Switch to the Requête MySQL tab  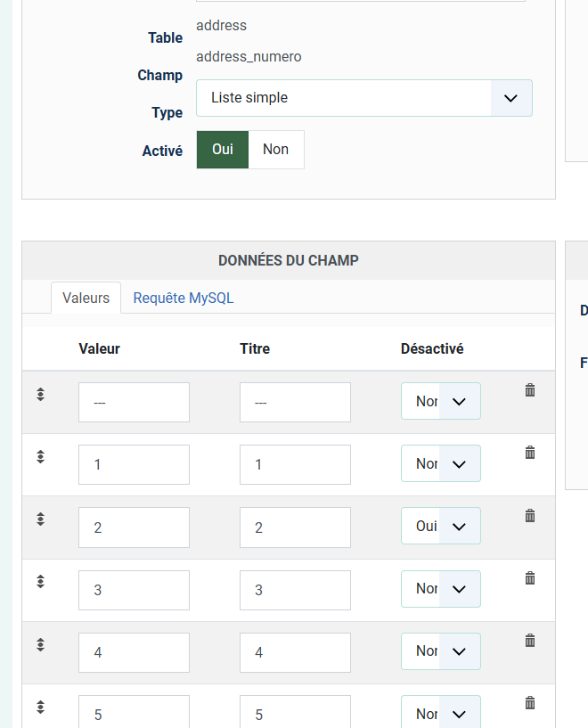tap(184, 299)
